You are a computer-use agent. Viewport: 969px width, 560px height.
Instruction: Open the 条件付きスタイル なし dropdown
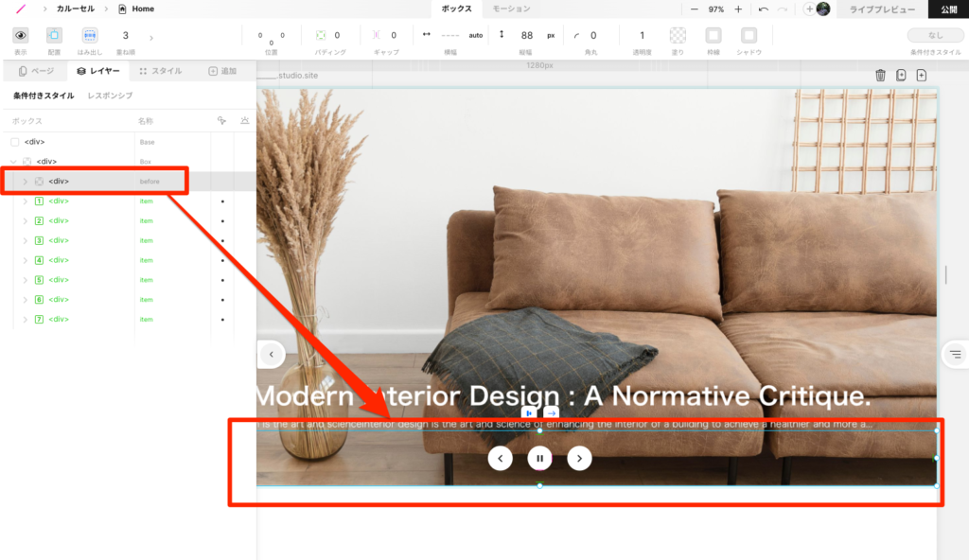(x=936, y=35)
